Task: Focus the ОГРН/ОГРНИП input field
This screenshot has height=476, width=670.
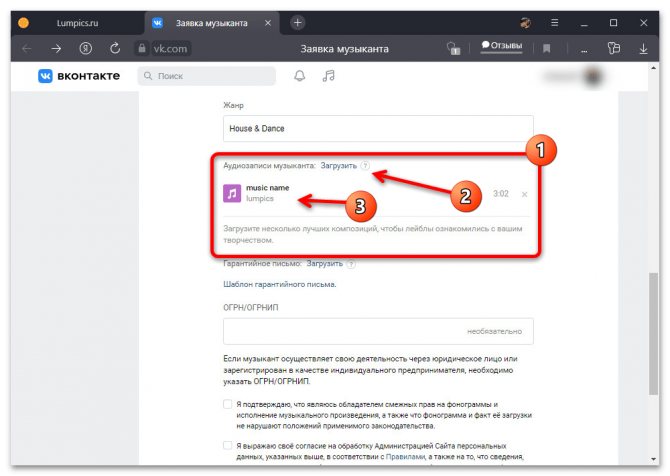Action: click(378, 331)
